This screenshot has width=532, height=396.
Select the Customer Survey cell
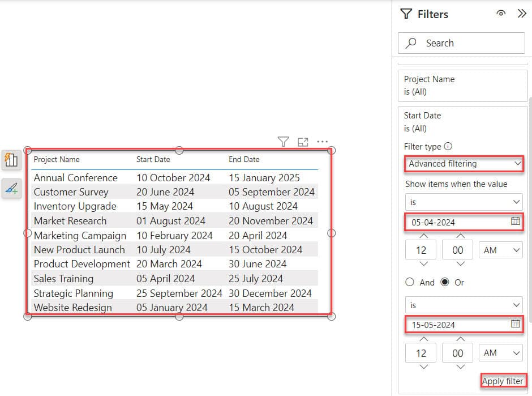click(71, 192)
